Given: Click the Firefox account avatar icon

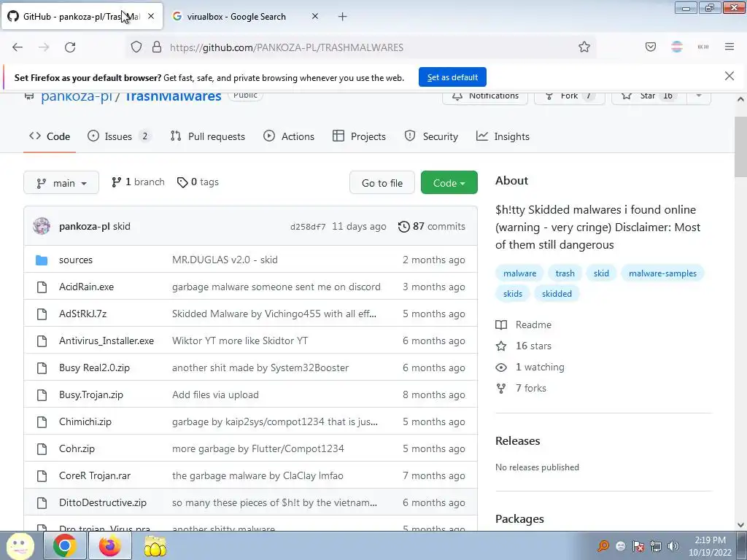Looking at the screenshot, I should pyautogui.click(x=676, y=47).
